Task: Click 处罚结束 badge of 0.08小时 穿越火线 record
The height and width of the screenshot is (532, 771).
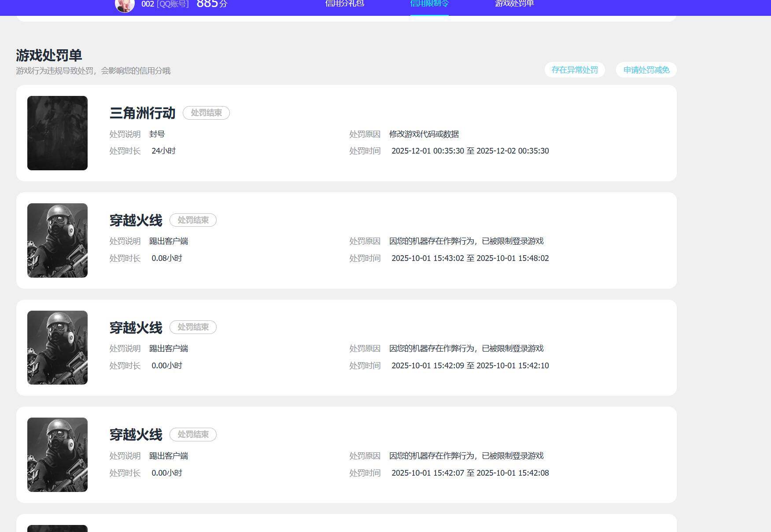Action: click(x=193, y=220)
